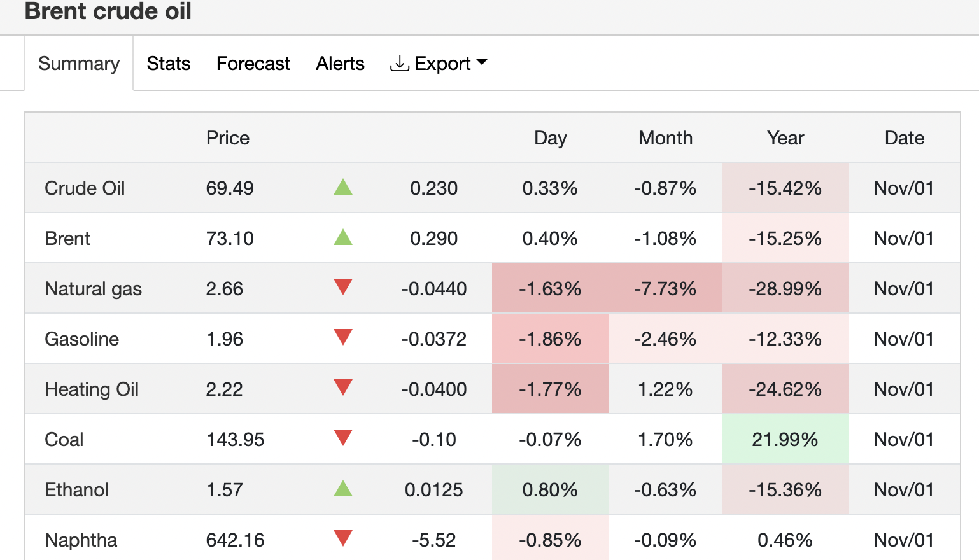Select Gasoline price 1.96

pyautogui.click(x=225, y=339)
